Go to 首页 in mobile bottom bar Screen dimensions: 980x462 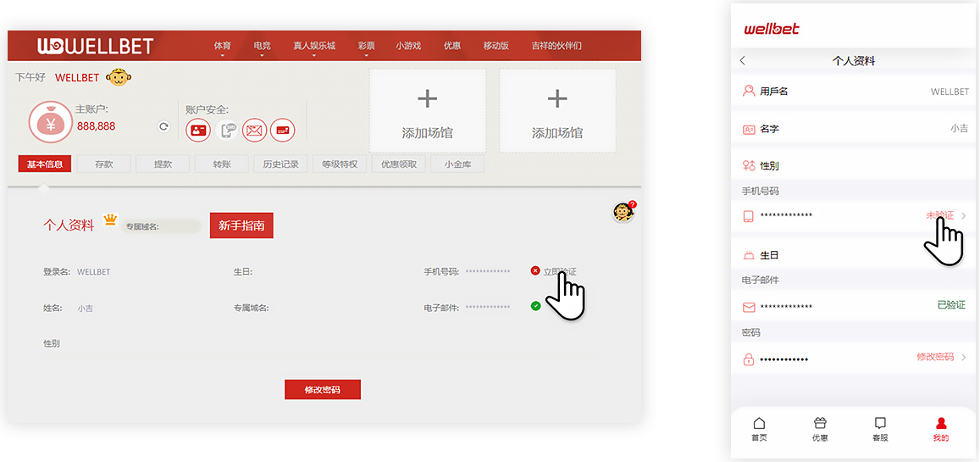pos(760,430)
